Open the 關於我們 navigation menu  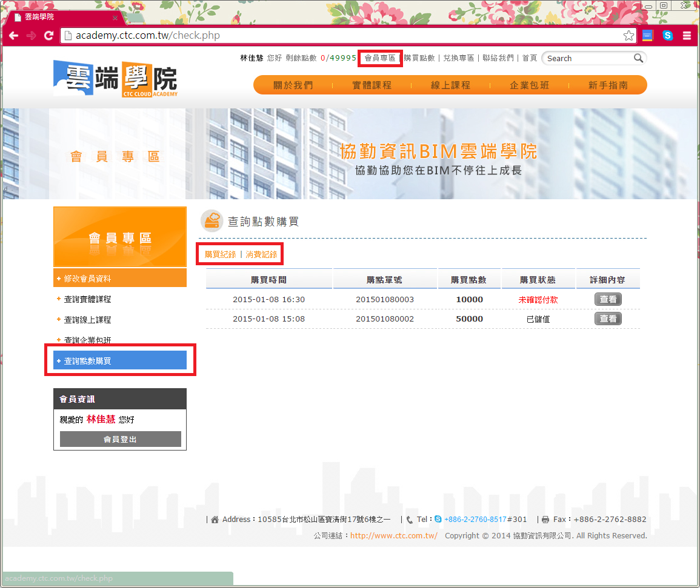click(x=293, y=85)
